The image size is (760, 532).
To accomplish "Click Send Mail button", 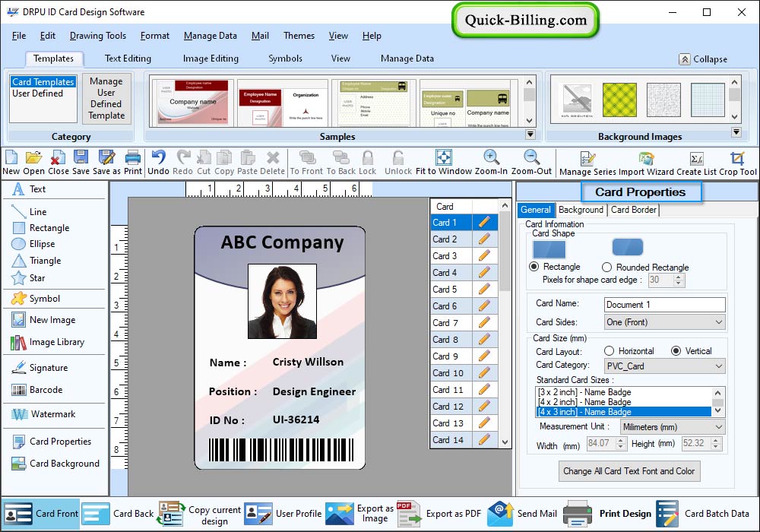I will [x=523, y=514].
